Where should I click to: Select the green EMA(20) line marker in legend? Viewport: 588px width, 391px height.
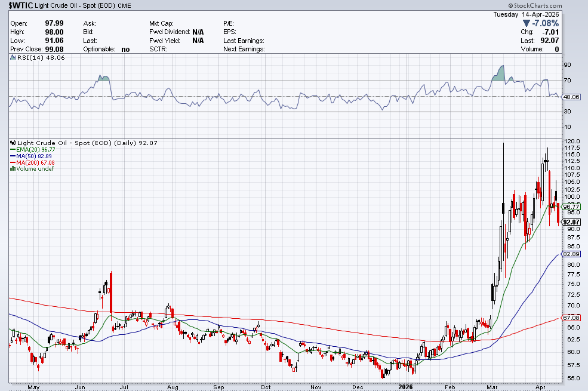[13, 150]
